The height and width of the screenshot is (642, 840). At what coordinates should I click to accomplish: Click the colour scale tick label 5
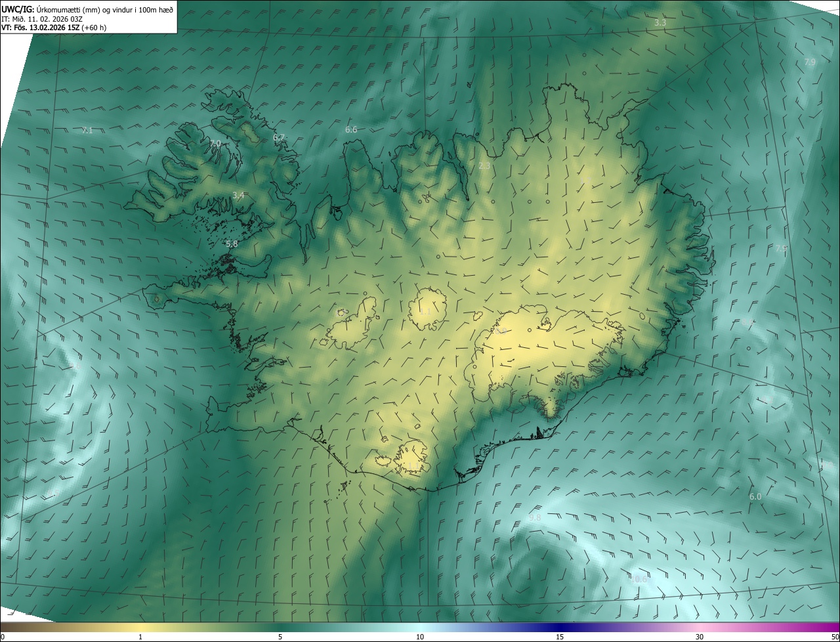[280, 637]
